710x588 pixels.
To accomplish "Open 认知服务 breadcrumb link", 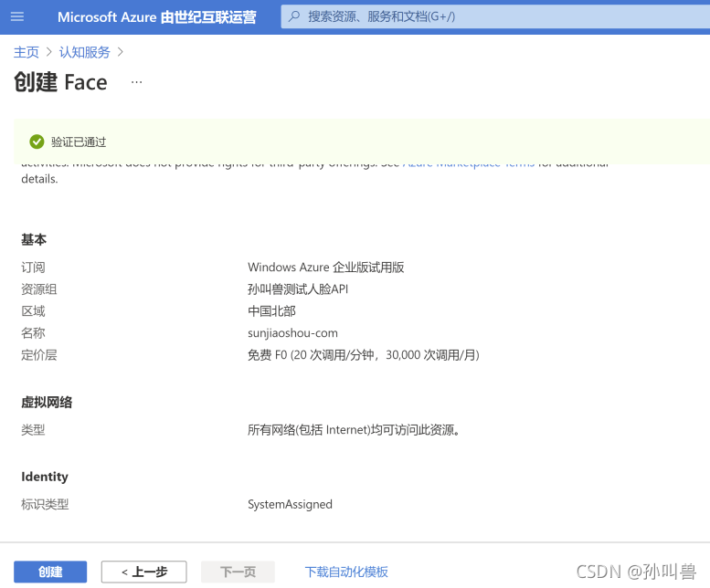I will point(85,52).
